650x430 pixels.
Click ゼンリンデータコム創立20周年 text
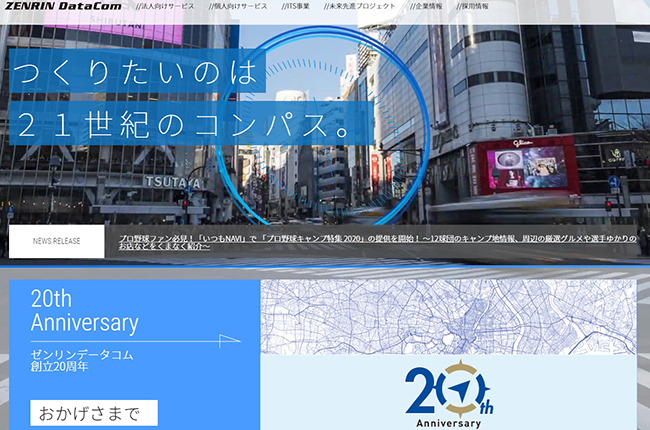point(82,361)
